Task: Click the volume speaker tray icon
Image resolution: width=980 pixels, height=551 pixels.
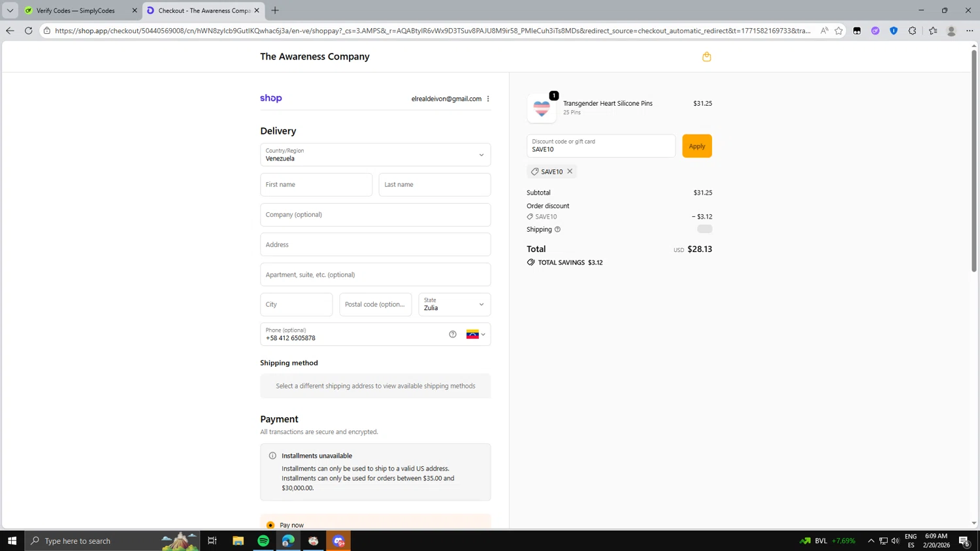Action: click(x=895, y=541)
